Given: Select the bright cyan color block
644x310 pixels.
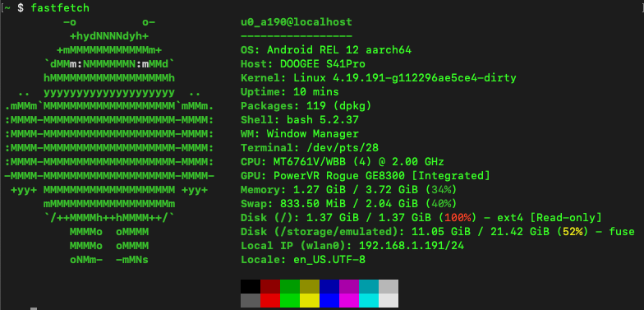Looking at the screenshot, I should tap(369, 301).
